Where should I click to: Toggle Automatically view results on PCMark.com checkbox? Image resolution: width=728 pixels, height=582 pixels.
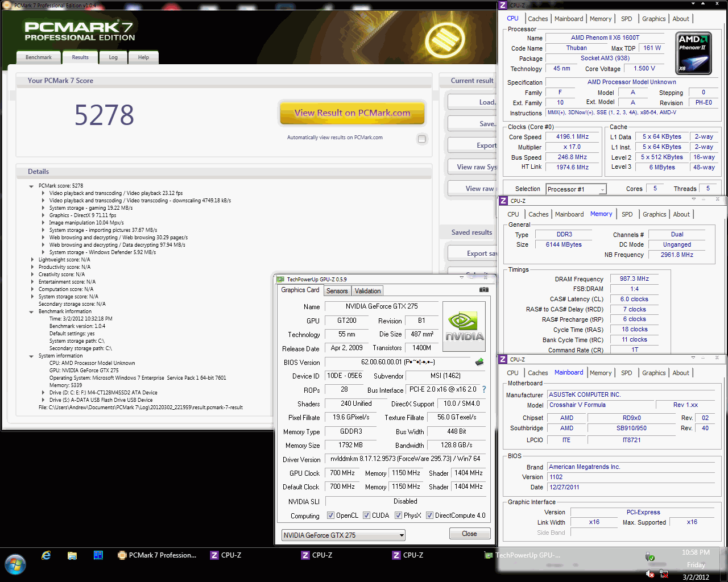[421, 139]
